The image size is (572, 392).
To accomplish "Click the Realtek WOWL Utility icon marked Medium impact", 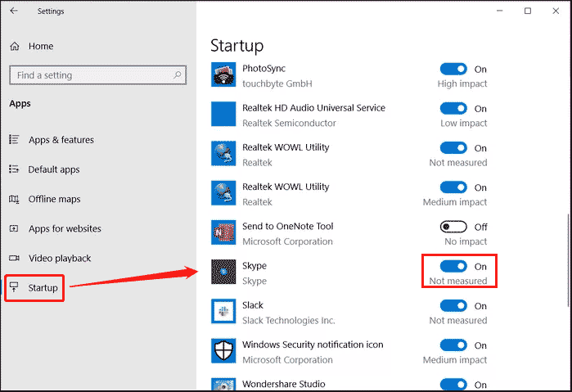I will click(223, 192).
